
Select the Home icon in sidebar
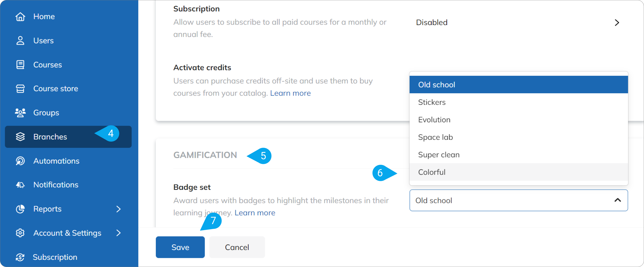20,17
